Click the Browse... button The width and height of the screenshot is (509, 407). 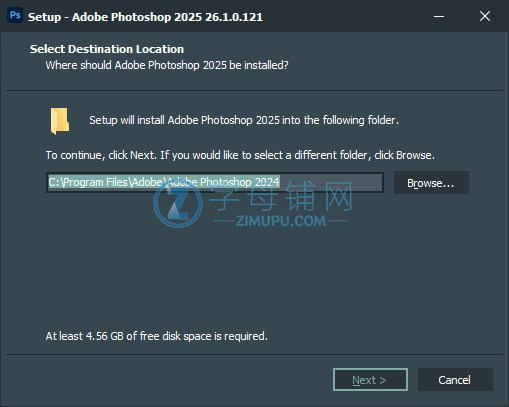[431, 183]
